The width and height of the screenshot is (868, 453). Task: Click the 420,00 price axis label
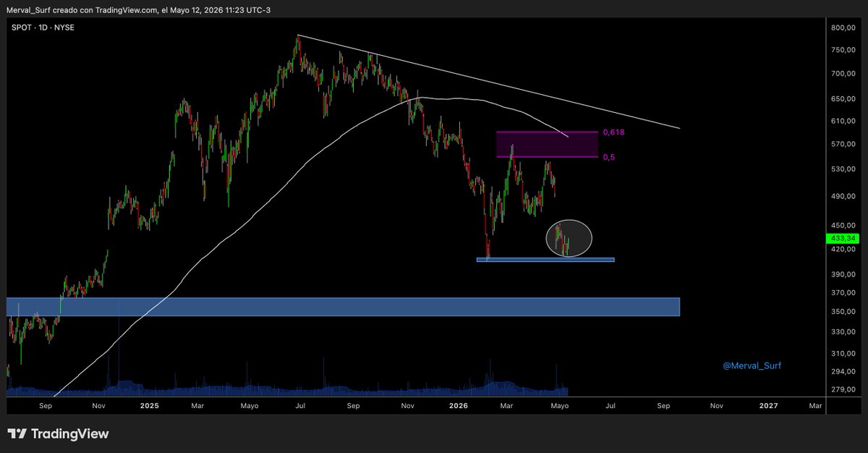[843, 250]
